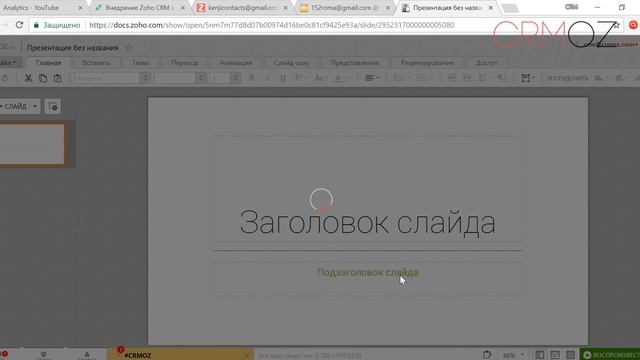Open the 88% zoom level dropdown
The width and height of the screenshot is (640, 360).
click(x=513, y=355)
